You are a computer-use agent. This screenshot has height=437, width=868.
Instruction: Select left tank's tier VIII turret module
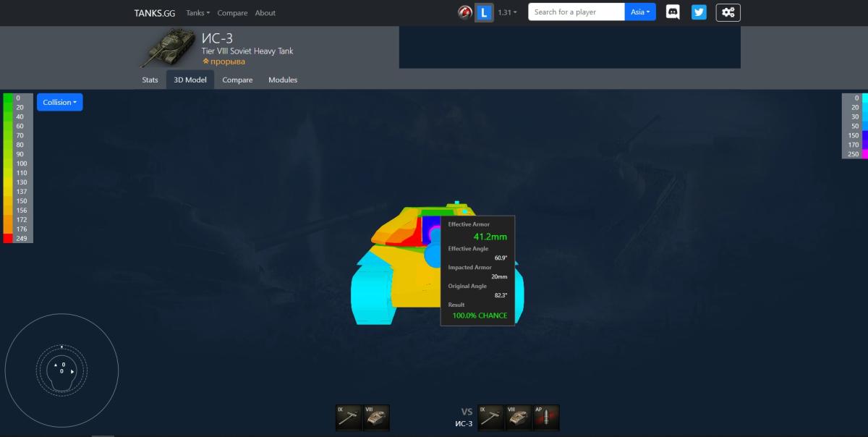(x=376, y=417)
